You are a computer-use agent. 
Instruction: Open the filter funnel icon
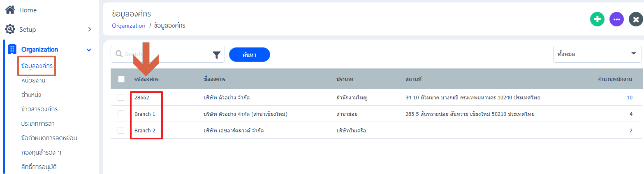coord(217,54)
